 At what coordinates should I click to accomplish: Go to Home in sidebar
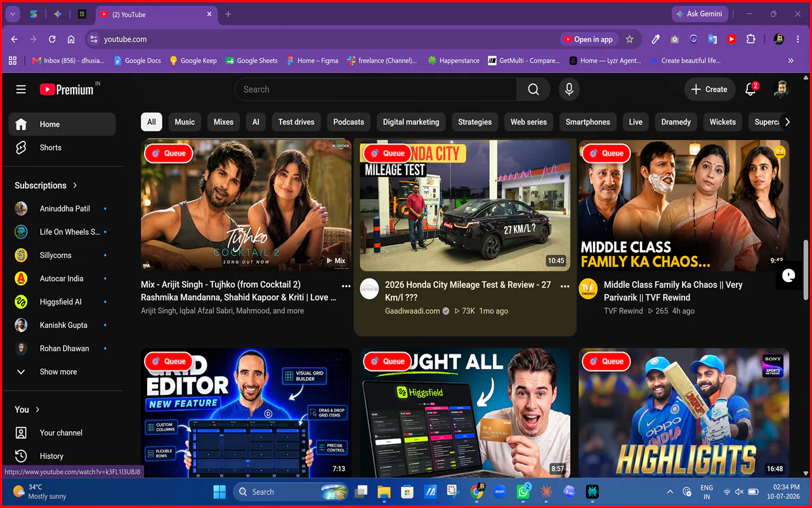tap(62, 124)
